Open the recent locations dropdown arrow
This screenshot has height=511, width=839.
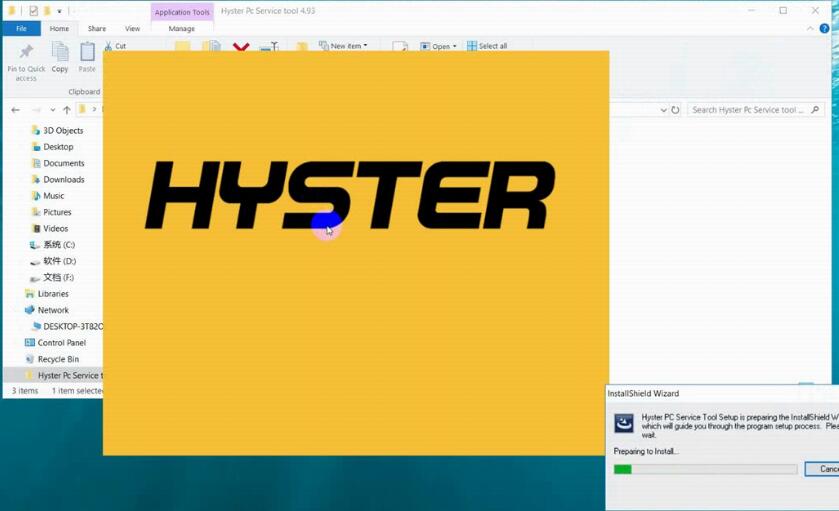click(52, 110)
